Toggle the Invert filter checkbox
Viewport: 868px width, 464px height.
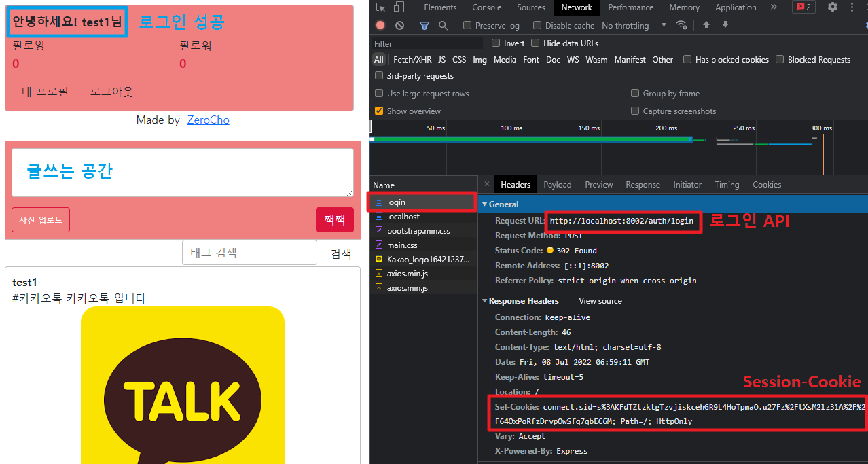point(496,43)
